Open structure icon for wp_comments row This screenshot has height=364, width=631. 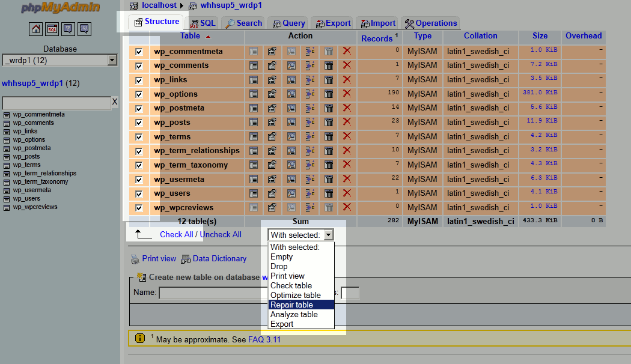coord(272,65)
